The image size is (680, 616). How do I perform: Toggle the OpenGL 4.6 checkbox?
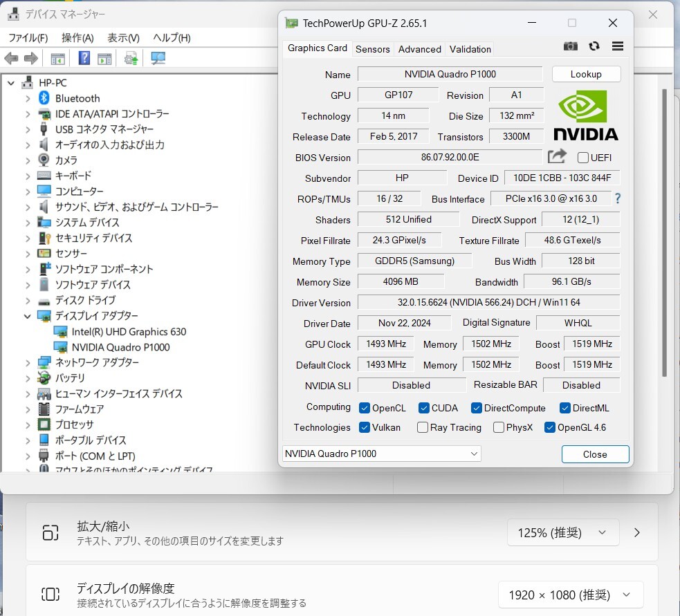click(549, 427)
